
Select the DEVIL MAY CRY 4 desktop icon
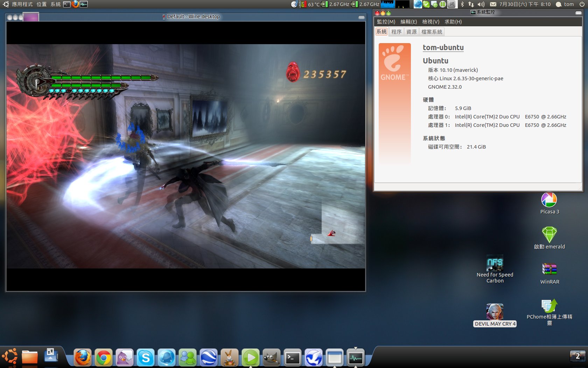495,315
